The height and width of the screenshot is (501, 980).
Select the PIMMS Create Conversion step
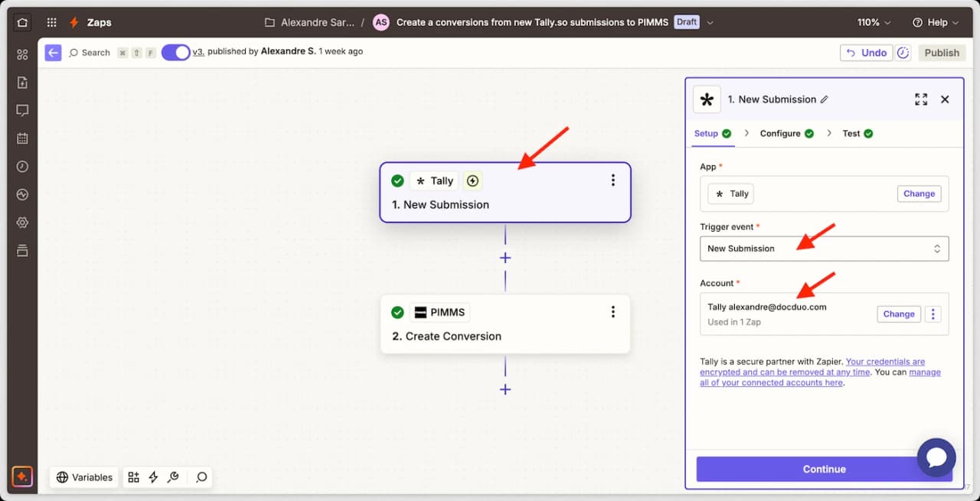click(x=505, y=324)
